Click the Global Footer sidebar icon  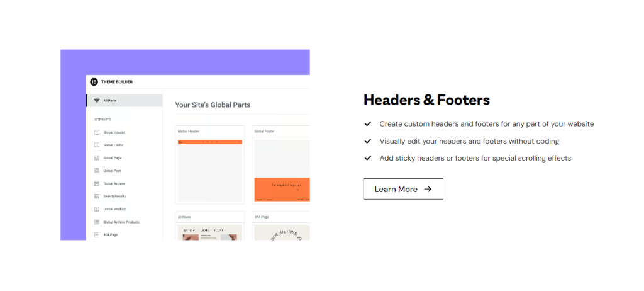tap(97, 145)
